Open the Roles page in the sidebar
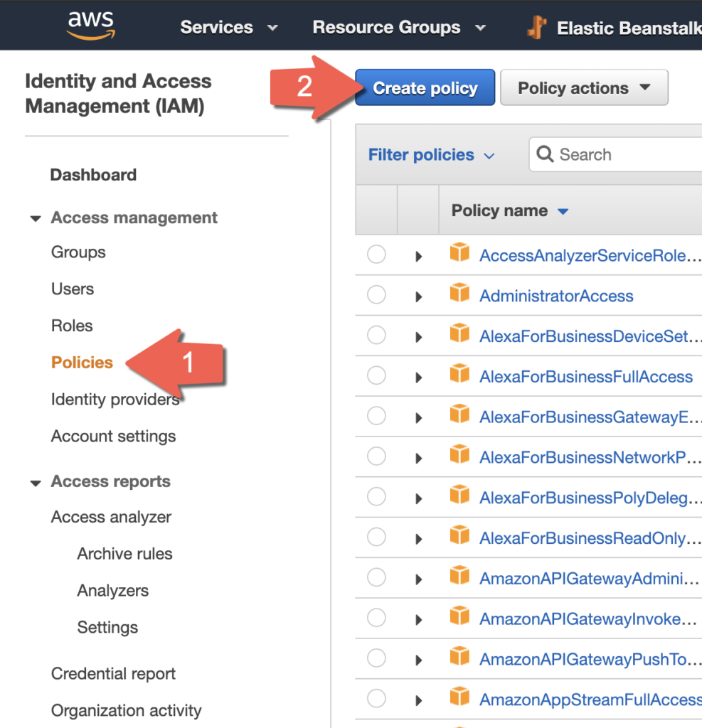This screenshot has height=728, width=702. (x=72, y=326)
